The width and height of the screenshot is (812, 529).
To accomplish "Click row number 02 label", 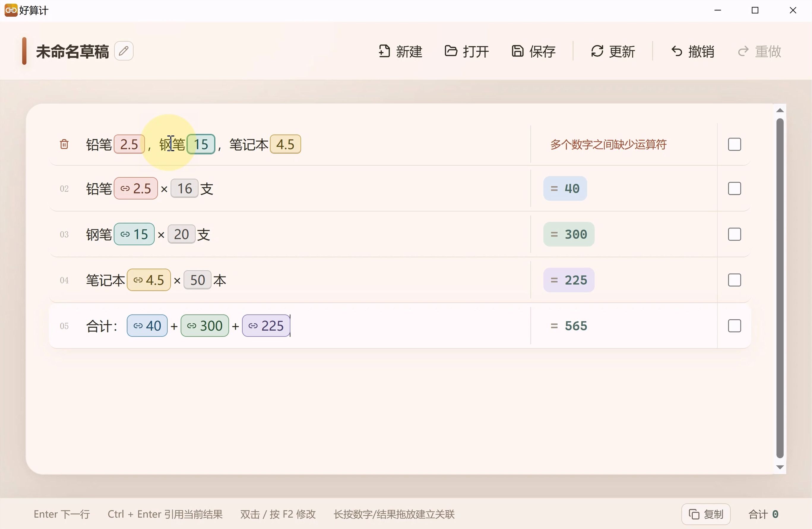I will (x=64, y=188).
